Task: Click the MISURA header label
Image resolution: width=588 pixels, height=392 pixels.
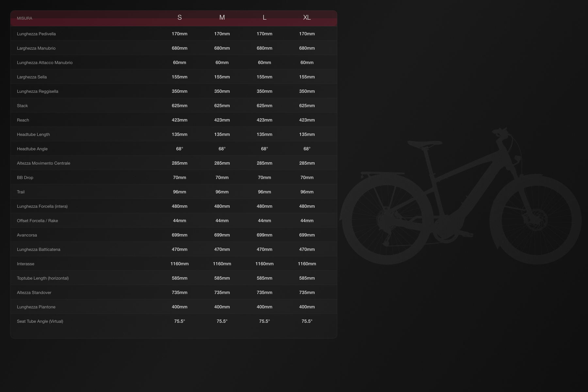Action: (24, 18)
